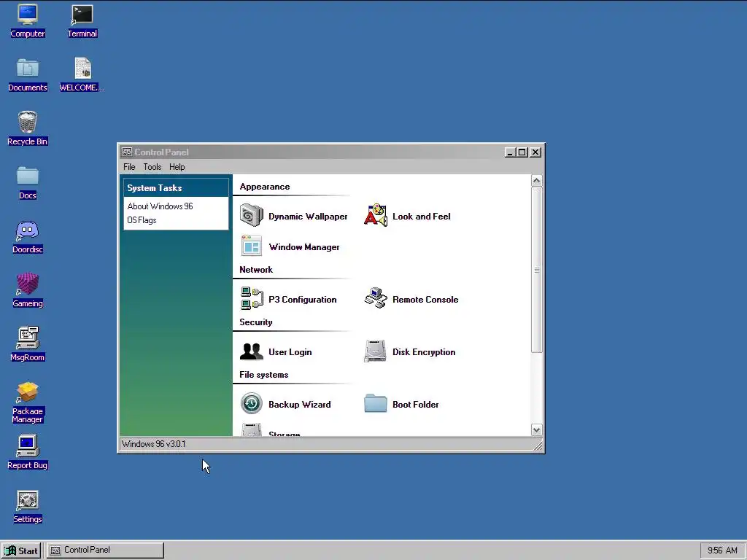This screenshot has height=560, width=747.
Task: Open the Boot Folder icon
Action: tap(376, 403)
